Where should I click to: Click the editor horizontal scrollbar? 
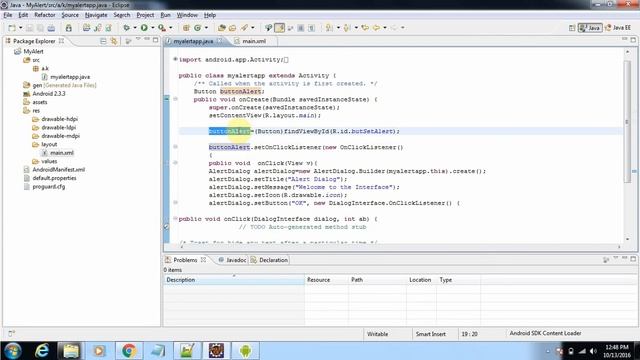point(400,246)
